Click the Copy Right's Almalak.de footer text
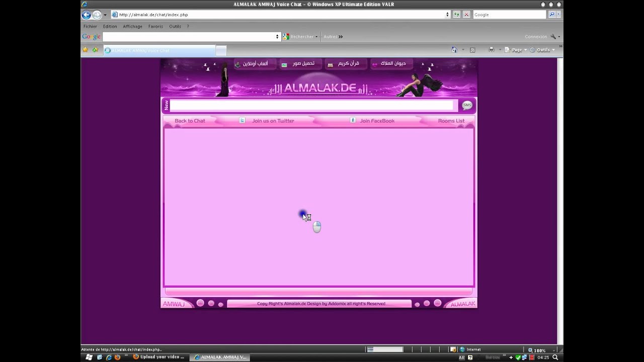Image resolution: width=644 pixels, height=362 pixels. 321,304
